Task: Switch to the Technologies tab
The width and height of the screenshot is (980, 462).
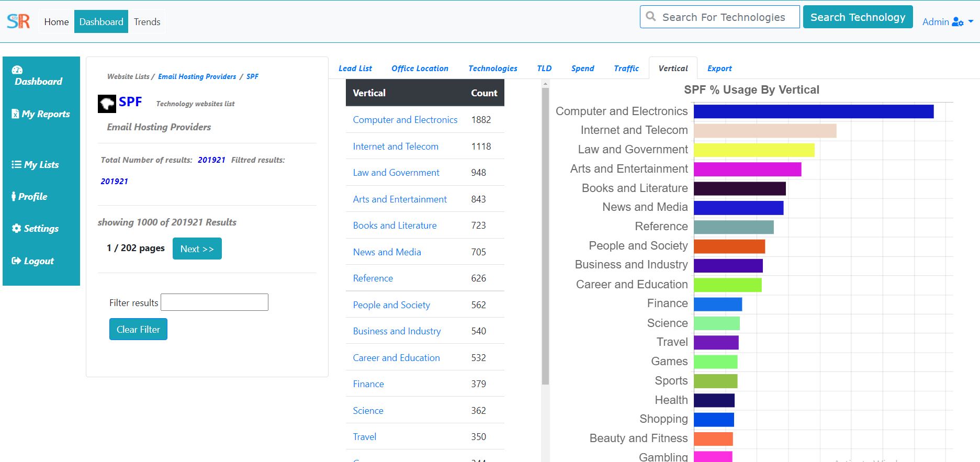Action: point(492,68)
